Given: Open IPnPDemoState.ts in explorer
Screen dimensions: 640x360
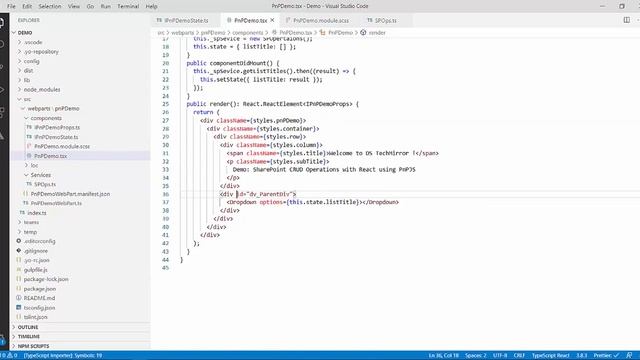Looking at the screenshot, I should pos(56,137).
